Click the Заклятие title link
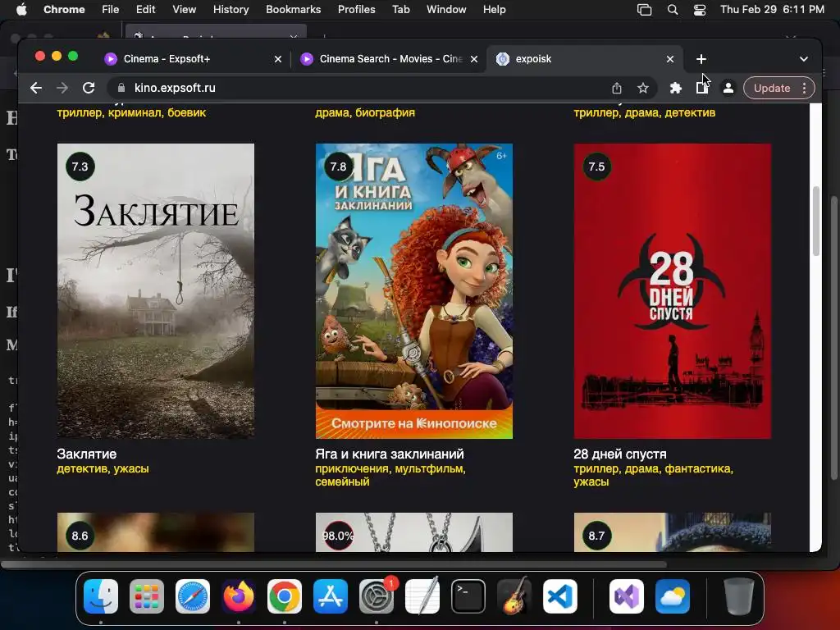Screen dimensions: 840x630 [87, 454]
